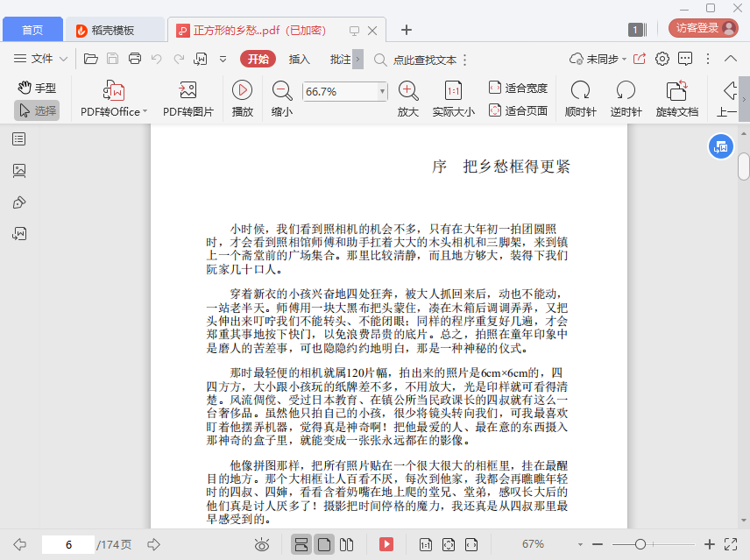The image size is (750, 560).
Task: Open status bar 67% zoom dropdown
Action: coord(580,544)
